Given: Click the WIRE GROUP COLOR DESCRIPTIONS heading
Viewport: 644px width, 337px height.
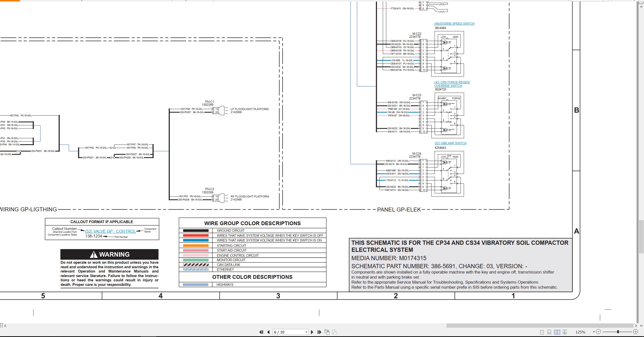Looking at the screenshot, I should 252,223.
